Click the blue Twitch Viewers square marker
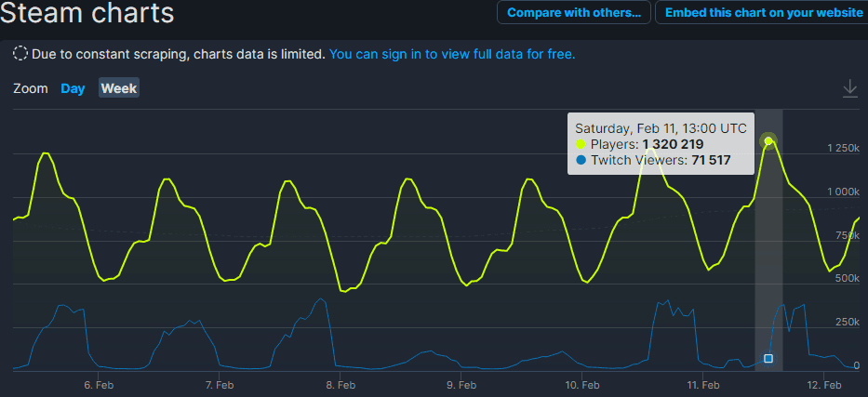 click(x=768, y=359)
